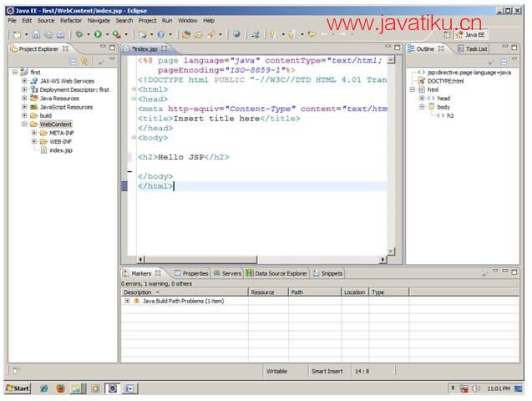The width and height of the screenshot is (532, 401).
Task: Collapse the WebContent folder node
Action: click(x=24, y=124)
